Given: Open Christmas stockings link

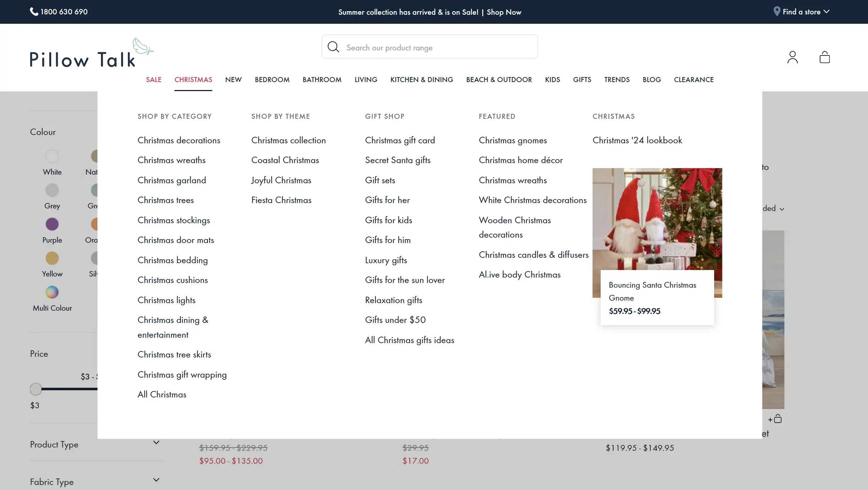Looking at the screenshot, I should coord(174,220).
